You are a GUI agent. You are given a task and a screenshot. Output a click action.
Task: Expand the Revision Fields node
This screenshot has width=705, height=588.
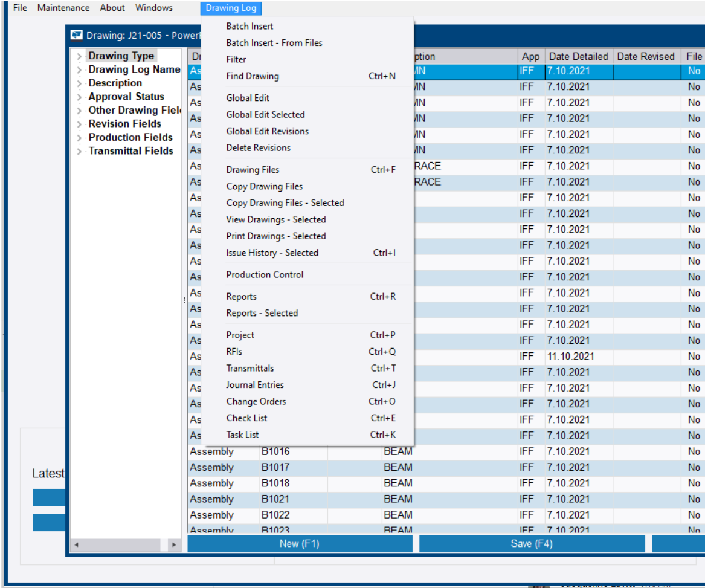coord(79,123)
